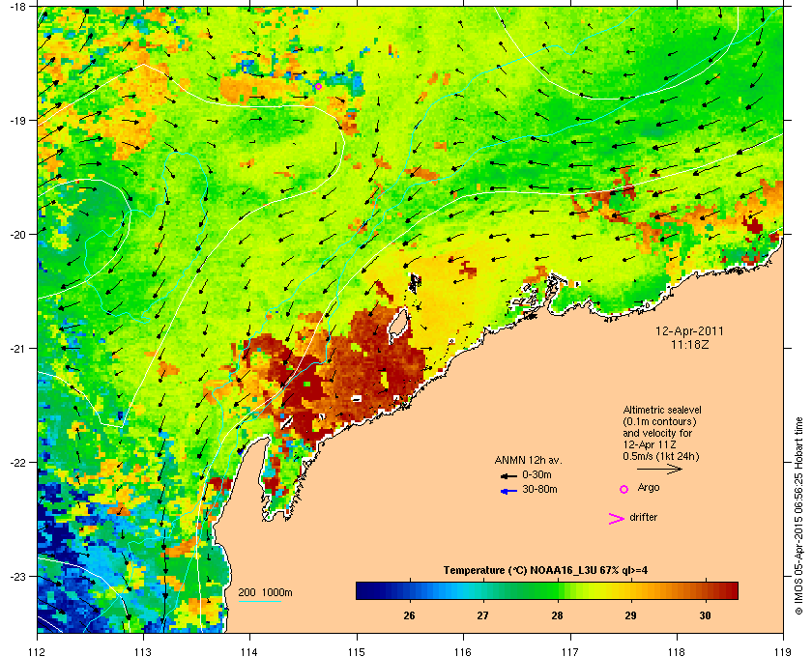Click the longitude axis label 117
Image resolution: width=812 pixels, height=657 pixels.
pyautogui.click(x=570, y=651)
